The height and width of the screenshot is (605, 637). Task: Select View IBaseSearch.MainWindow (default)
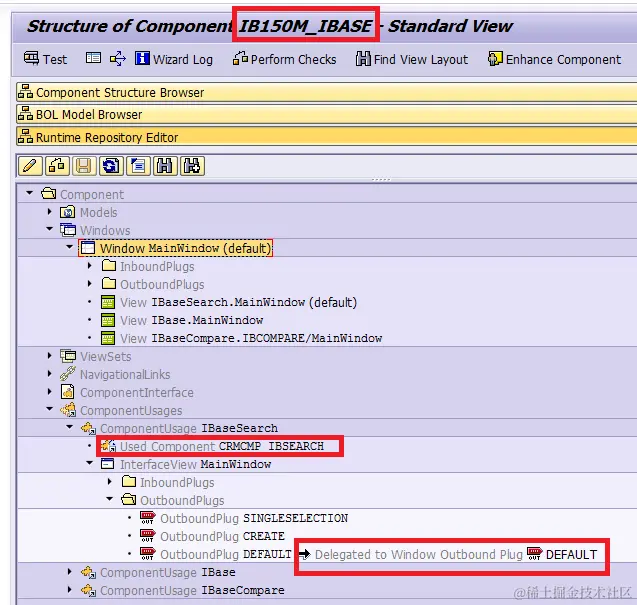(229, 302)
